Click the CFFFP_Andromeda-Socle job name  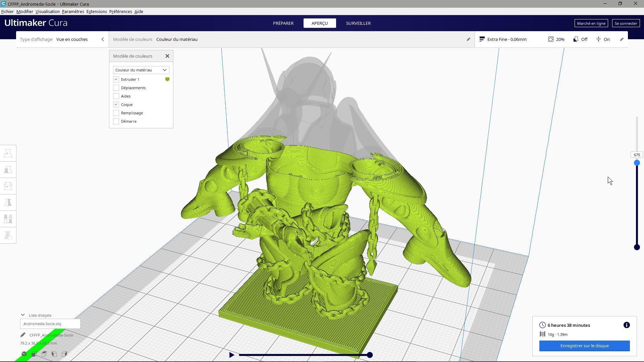pos(51,335)
